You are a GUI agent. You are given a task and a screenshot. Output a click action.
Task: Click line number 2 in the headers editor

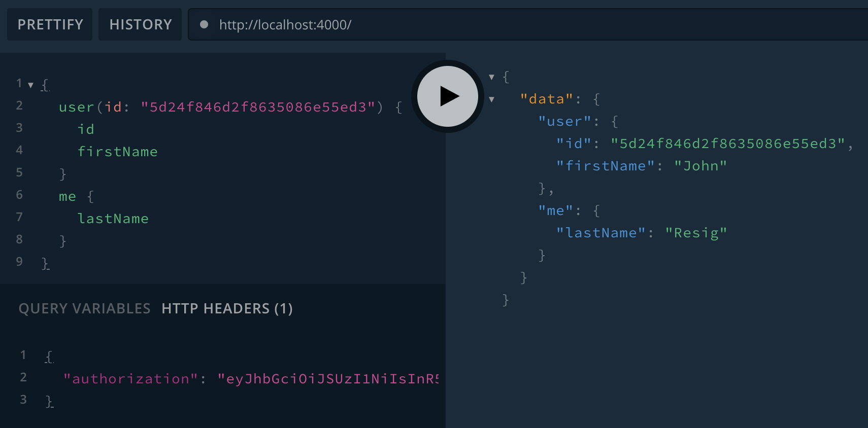pos(23,377)
